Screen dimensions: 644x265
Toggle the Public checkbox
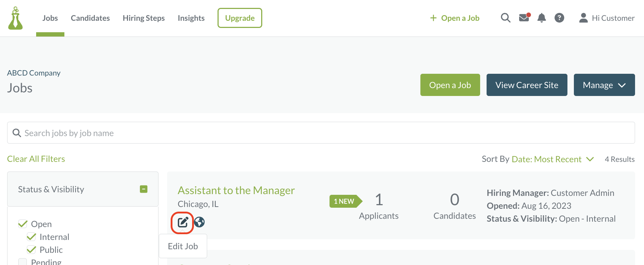click(x=31, y=250)
